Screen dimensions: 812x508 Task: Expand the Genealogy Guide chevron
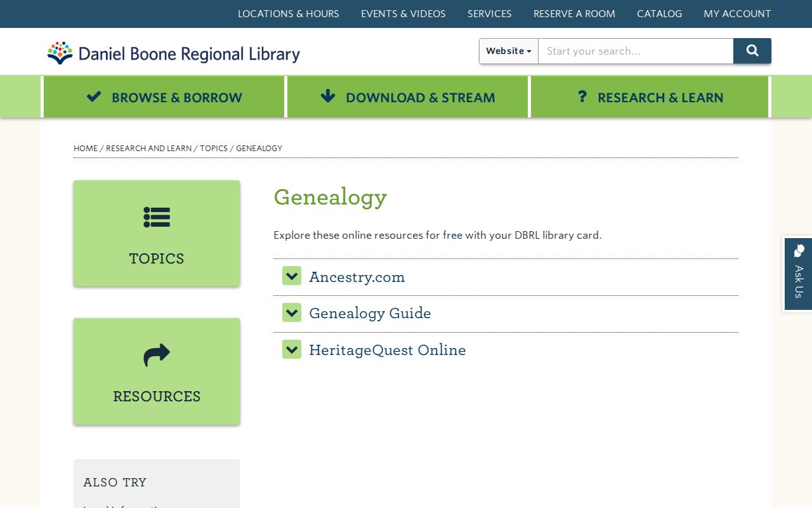pos(292,312)
